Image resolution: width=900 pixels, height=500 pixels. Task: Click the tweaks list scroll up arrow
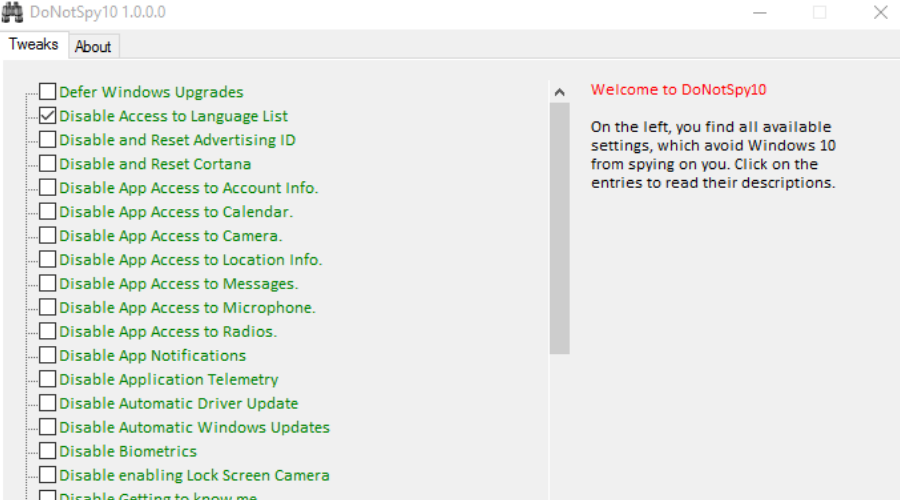pyautogui.click(x=560, y=92)
